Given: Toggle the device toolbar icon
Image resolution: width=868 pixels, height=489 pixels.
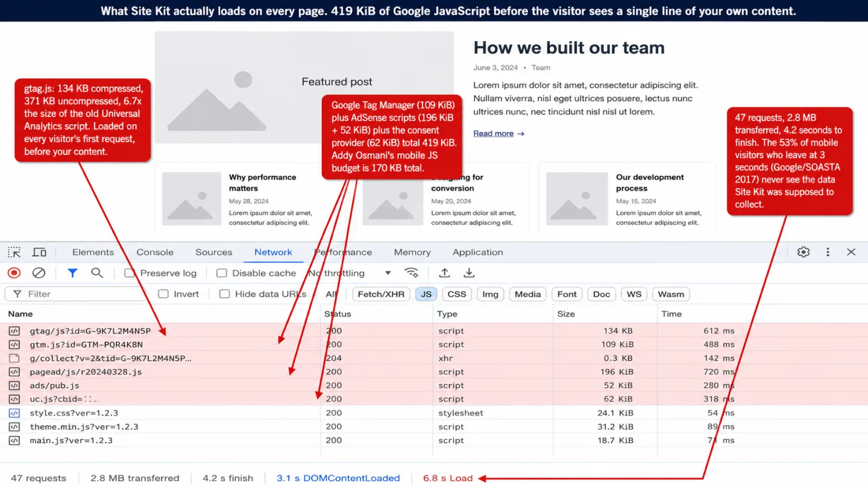Looking at the screenshot, I should click(x=39, y=252).
